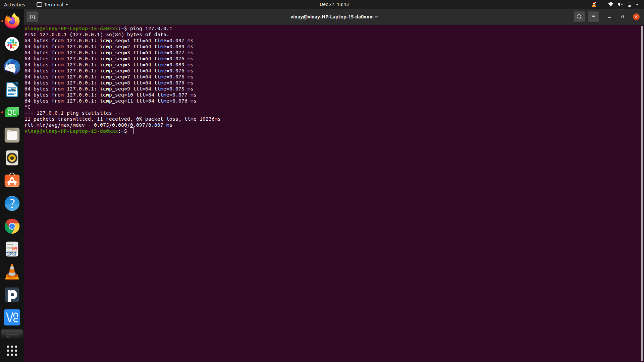The height and width of the screenshot is (362, 644).
Task: Click the terminal vertical scrollbar
Action: point(642,193)
